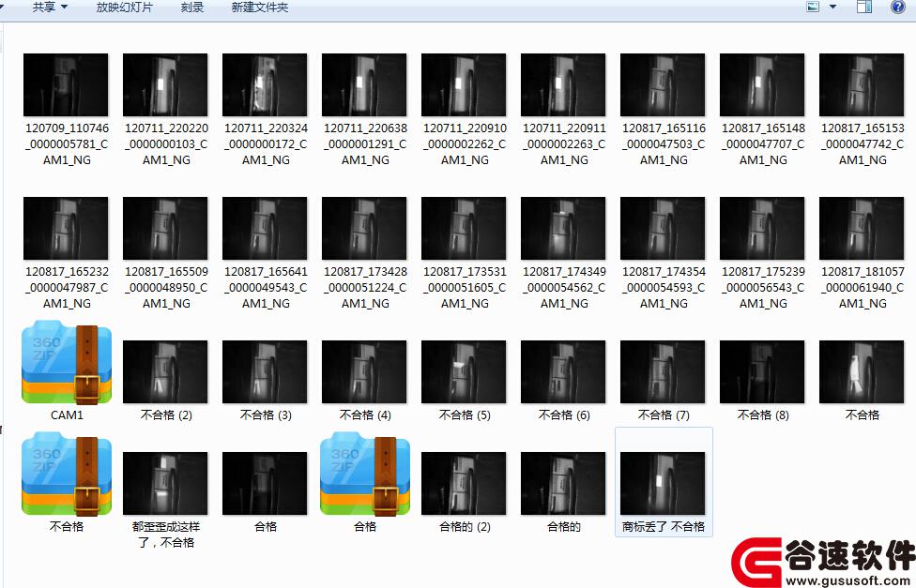The width and height of the screenshot is (916, 588).
Task: Select the 商标丢了 不合格 image thumbnail
Action: (x=663, y=484)
